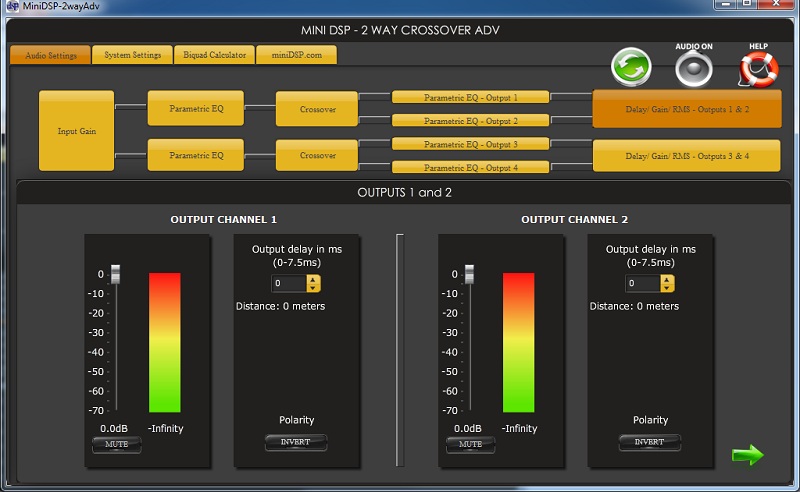Open Parametric EQ - Output 3

click(470, 144)
